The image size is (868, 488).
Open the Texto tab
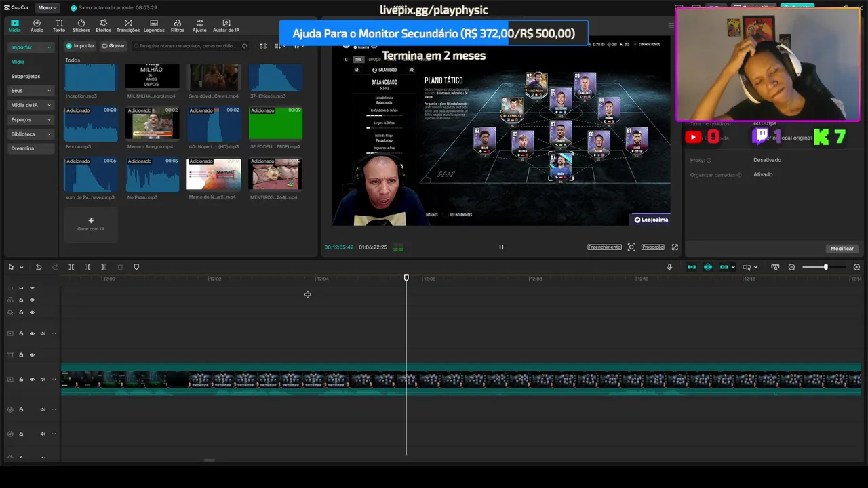[59, 26]
